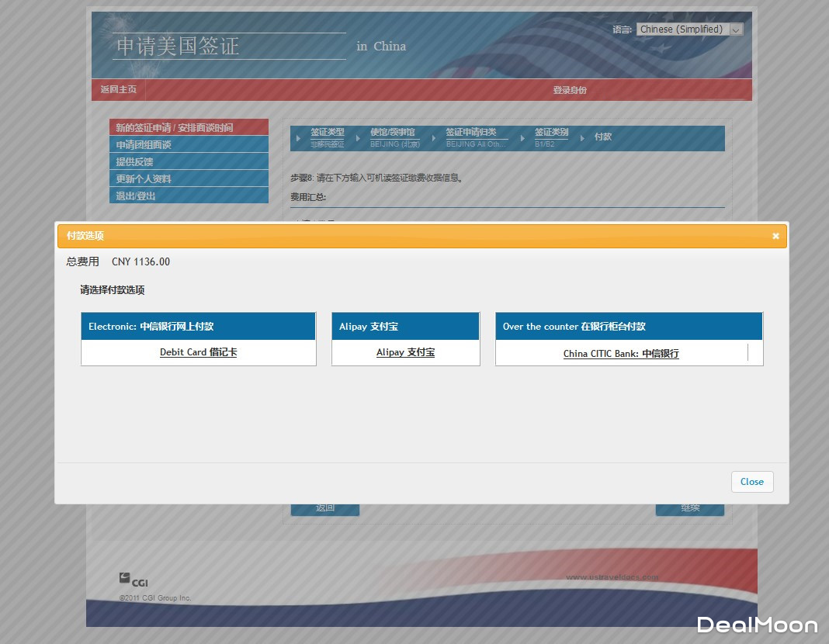Click 登录身份 in the red navigation bar

(x=570, y=90)
